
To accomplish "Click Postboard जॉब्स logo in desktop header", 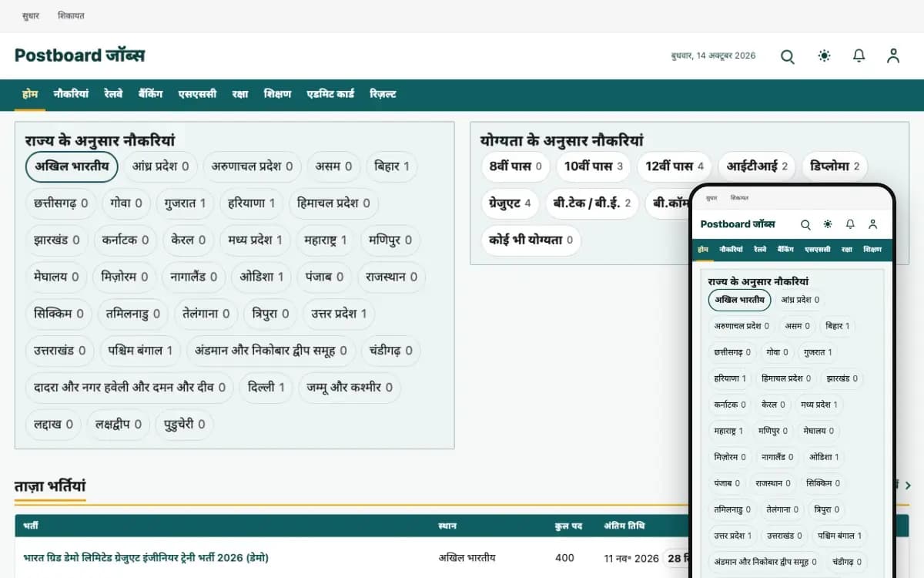I will 79,55.
